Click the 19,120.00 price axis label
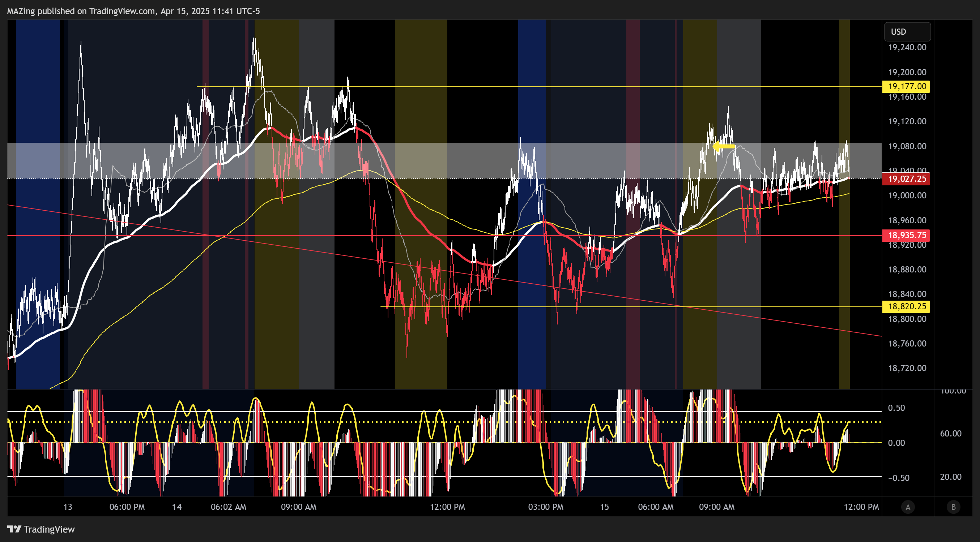 pyautogui.click(x=907, y=122)
